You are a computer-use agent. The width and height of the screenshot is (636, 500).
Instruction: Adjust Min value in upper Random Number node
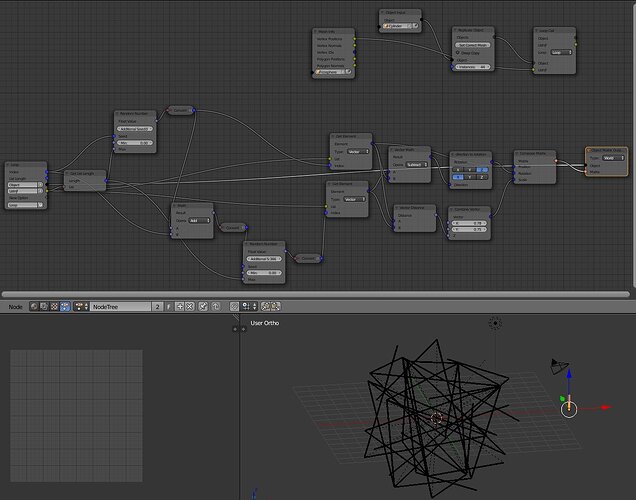point(135,143)
